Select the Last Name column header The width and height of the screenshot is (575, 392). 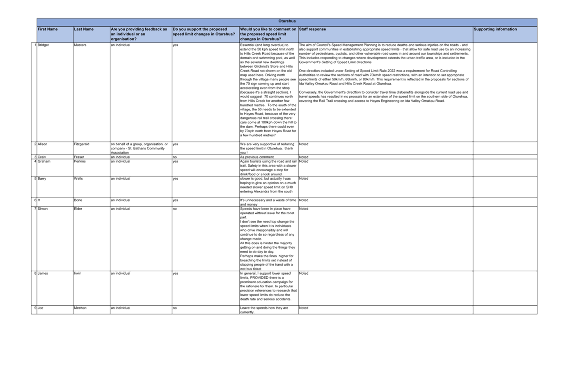[x=84, y=30]
